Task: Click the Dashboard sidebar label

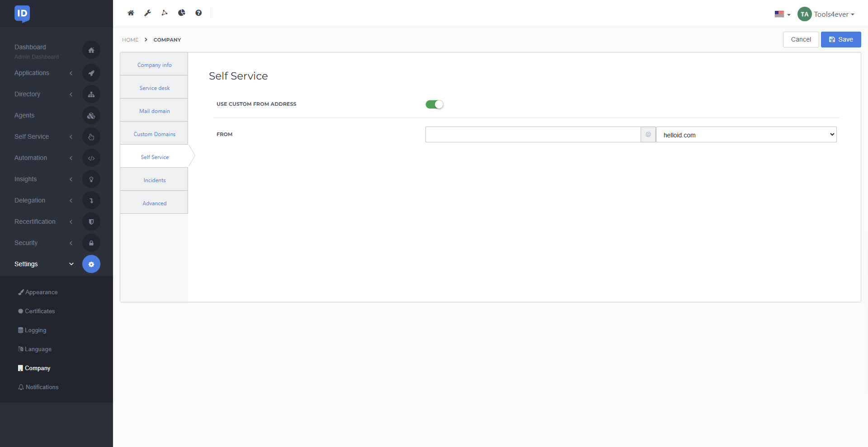Action: (30, 47)
